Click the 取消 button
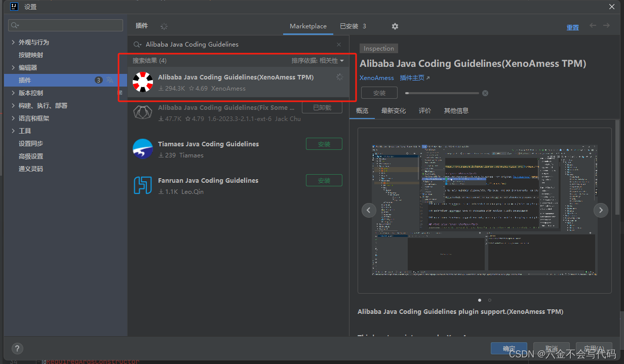Image resolution: width=624 pixels, height=364 pixels. (552, 349)
